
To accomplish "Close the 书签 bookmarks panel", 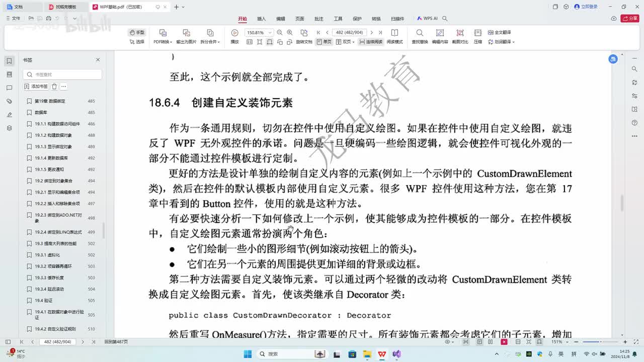I will point(98,60).
